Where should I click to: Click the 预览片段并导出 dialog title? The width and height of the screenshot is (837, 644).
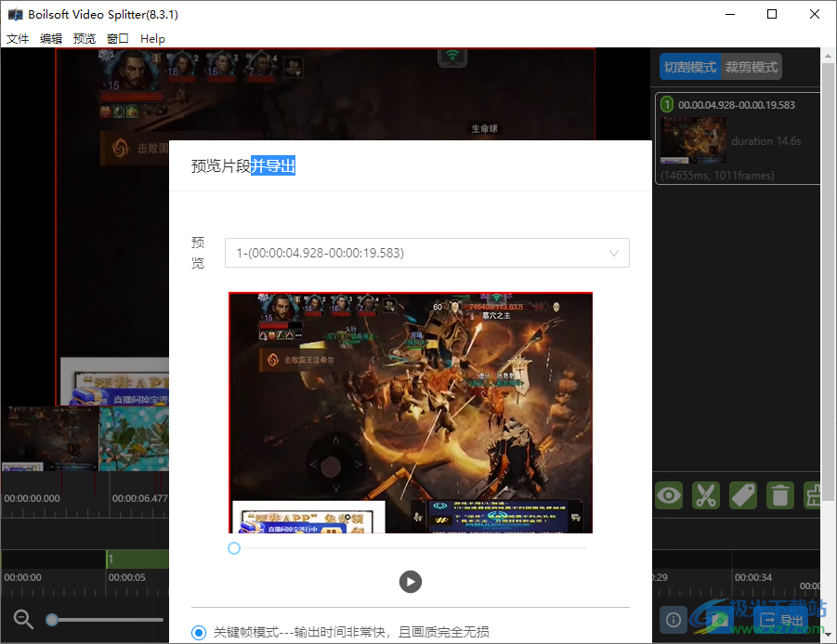click(x=242, y=166)
